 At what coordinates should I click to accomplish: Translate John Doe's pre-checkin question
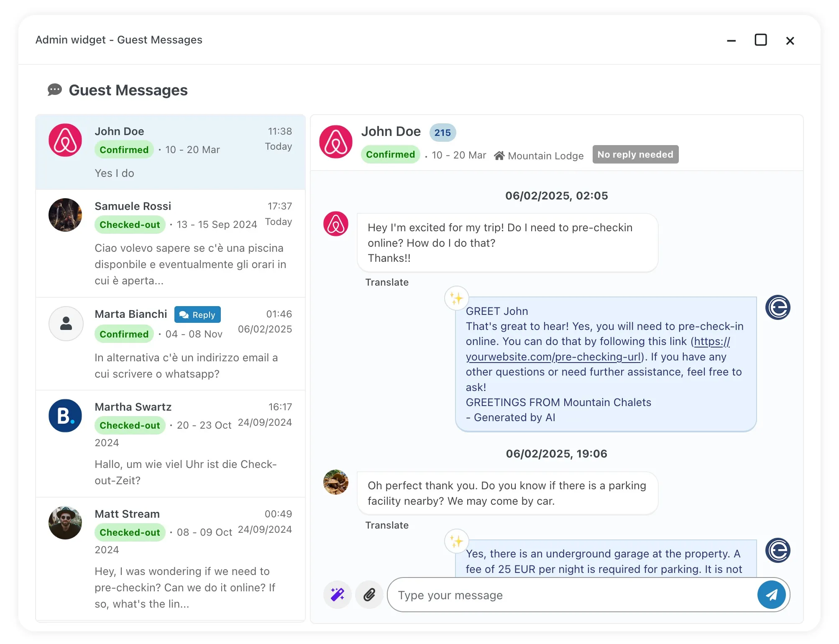[387, 282]
